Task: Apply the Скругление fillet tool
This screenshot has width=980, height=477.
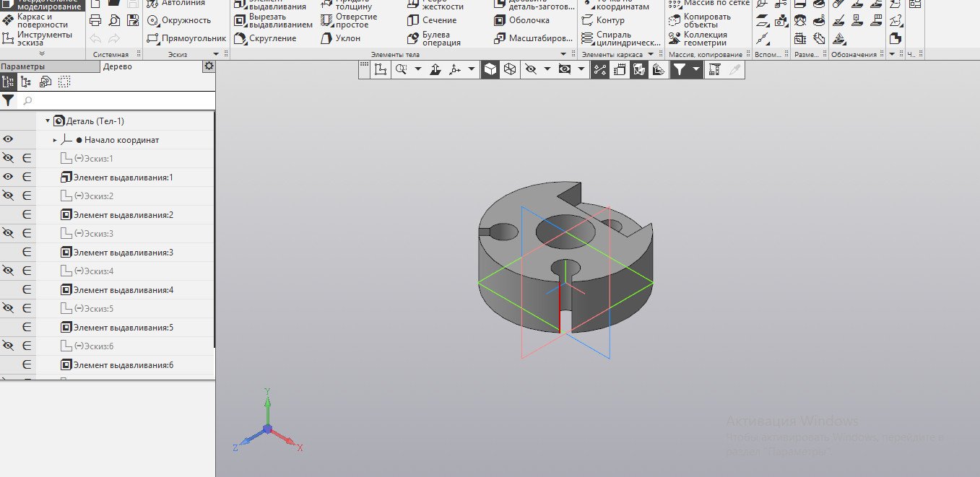Action: click(273, 38)
